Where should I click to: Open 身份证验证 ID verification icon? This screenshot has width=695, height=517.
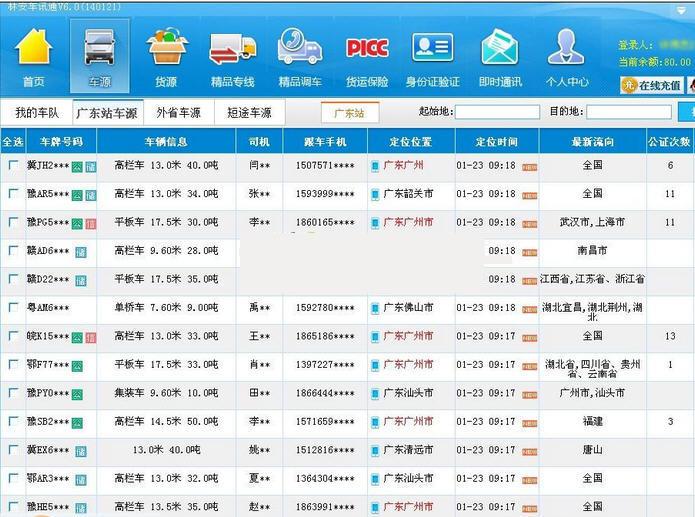432,57
